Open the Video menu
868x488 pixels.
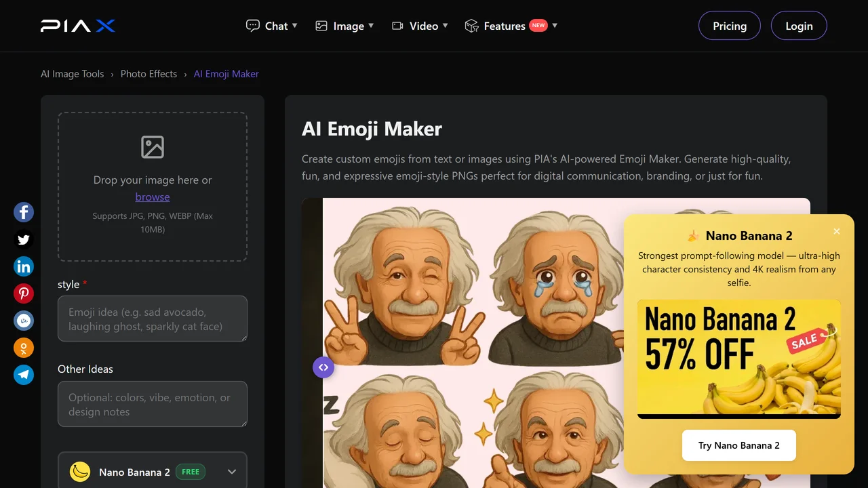(x=420, y=26)
